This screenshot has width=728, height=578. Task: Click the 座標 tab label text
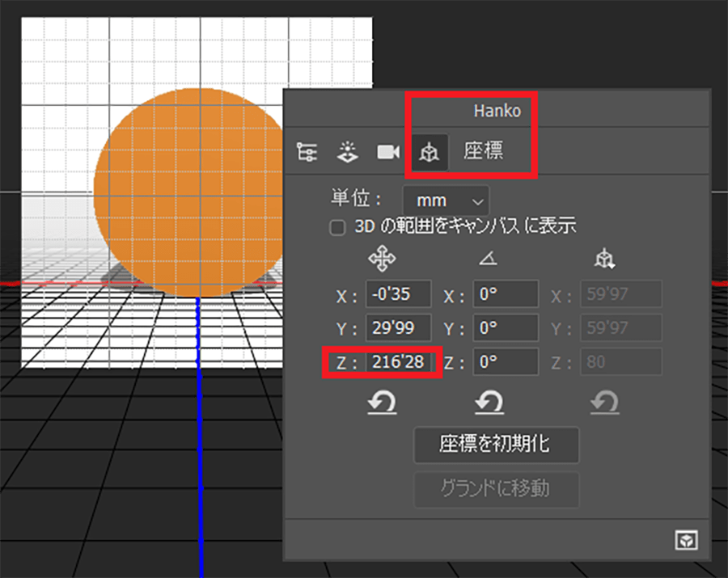[x=484, y=150]
